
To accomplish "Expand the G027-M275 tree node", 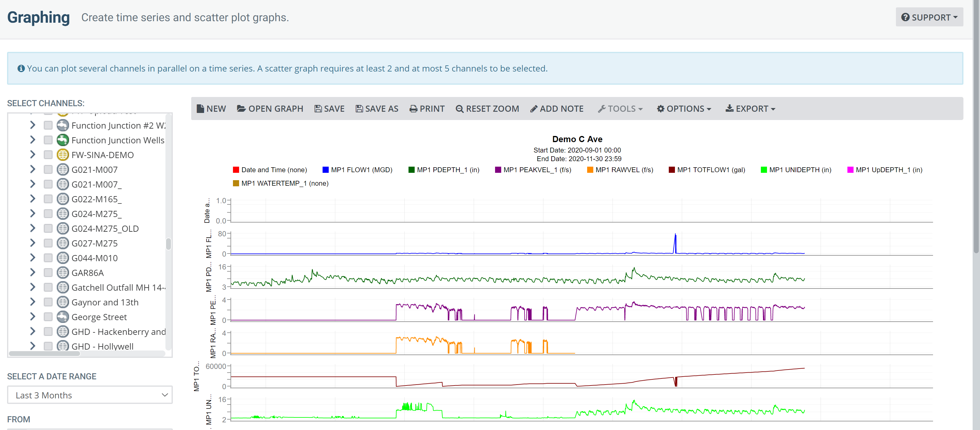I will point(33,243).
